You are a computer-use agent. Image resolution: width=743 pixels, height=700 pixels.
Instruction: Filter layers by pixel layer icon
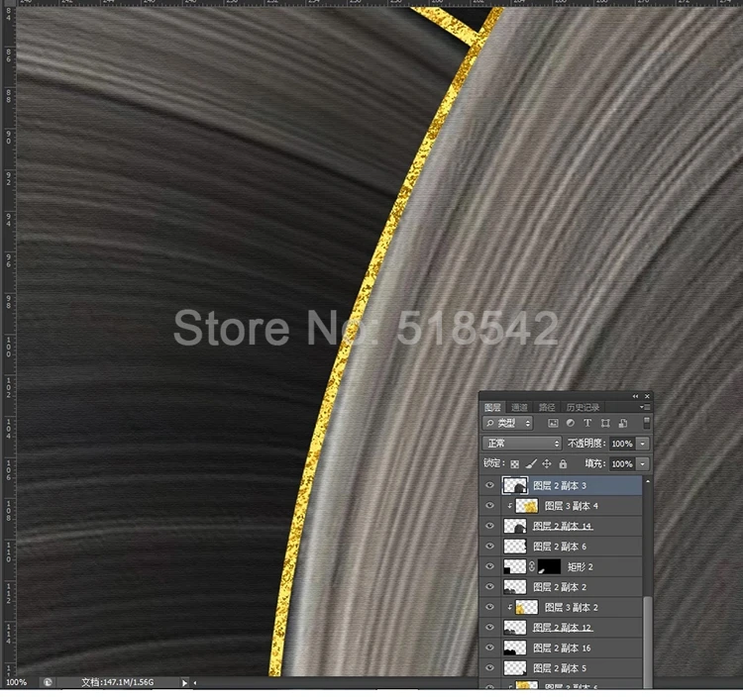point(553,423)
